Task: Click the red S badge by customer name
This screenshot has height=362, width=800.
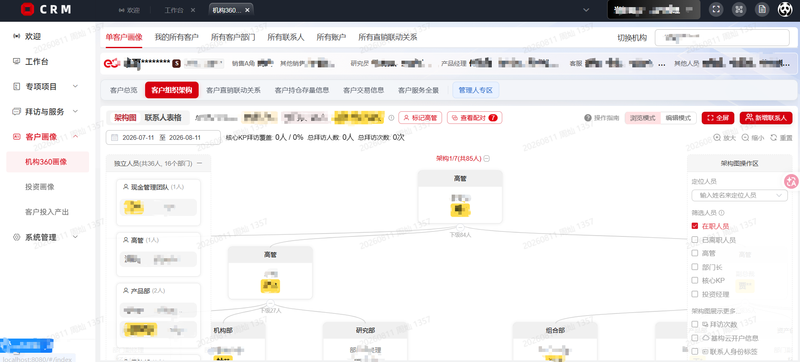Action: pos(177,63)
